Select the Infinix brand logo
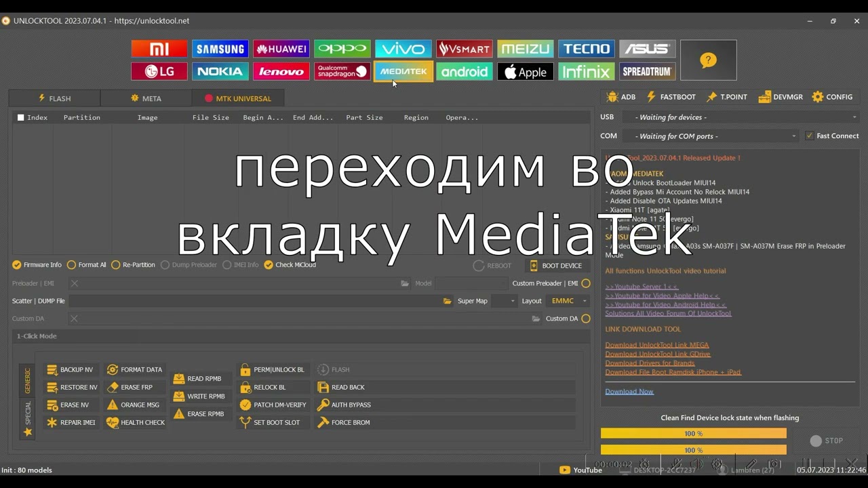 (x=587, y=71)
